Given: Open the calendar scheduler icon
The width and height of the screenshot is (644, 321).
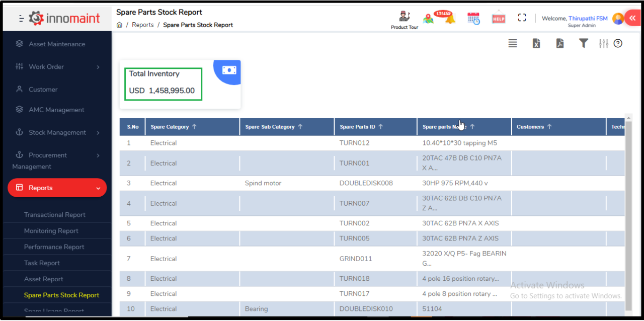Looking at the screenshot, I should (473, 18).
